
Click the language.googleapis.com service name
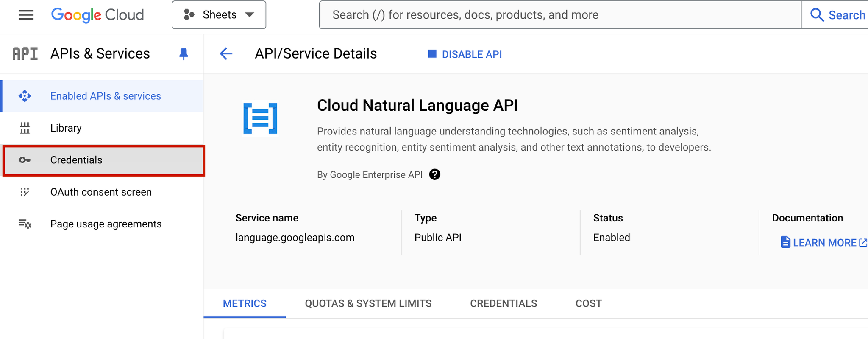coord(295,238)
